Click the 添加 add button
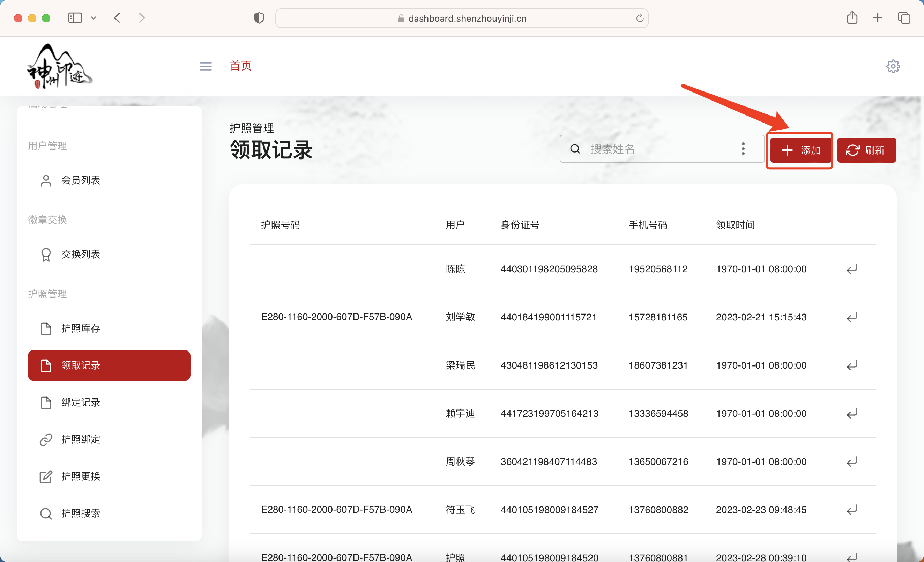 pyautogui.click(x=800, y=150)
